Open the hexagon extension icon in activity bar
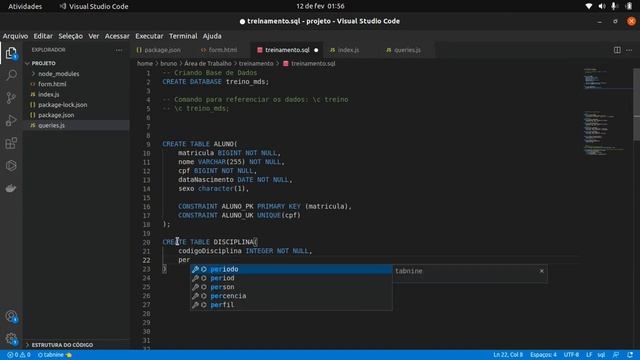Image resolution: width=640 pixels, height=360 pixels. pos(11,165)
